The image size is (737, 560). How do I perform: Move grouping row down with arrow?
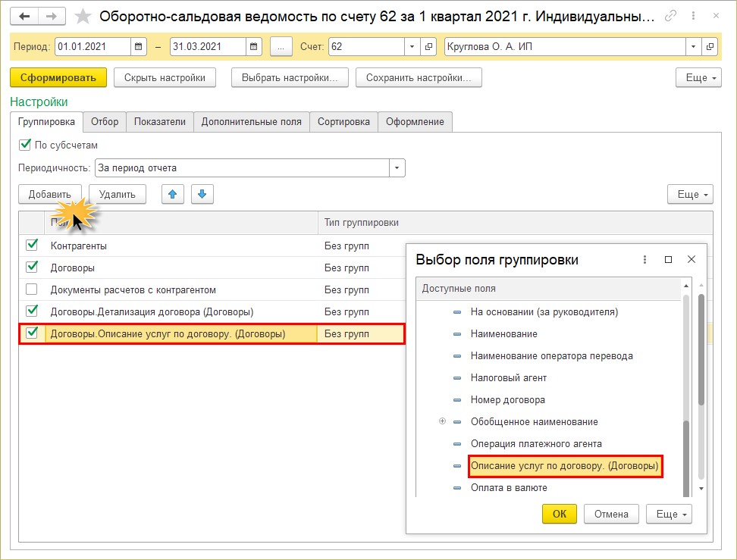(202, 194)
